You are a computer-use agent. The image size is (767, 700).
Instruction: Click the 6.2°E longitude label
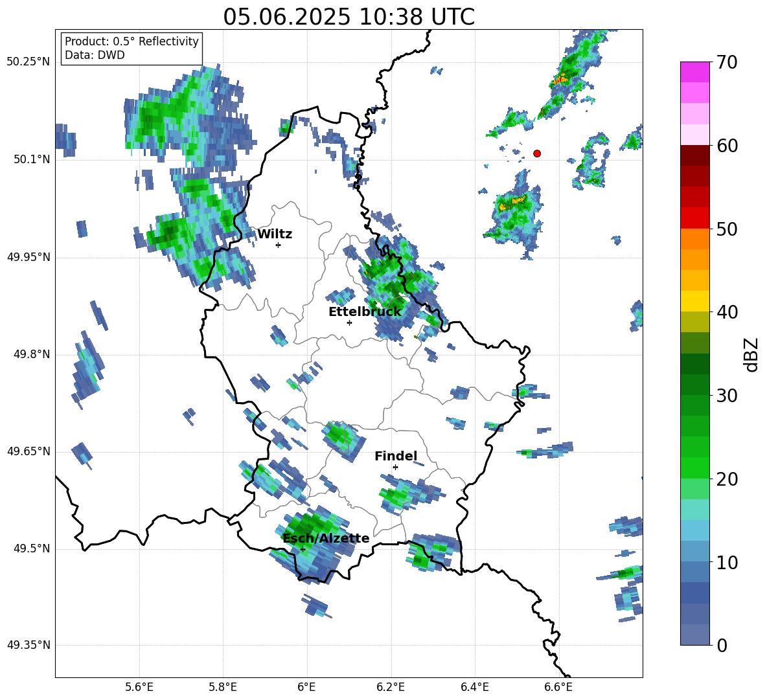pyautogui.click(x=391, y=687)
